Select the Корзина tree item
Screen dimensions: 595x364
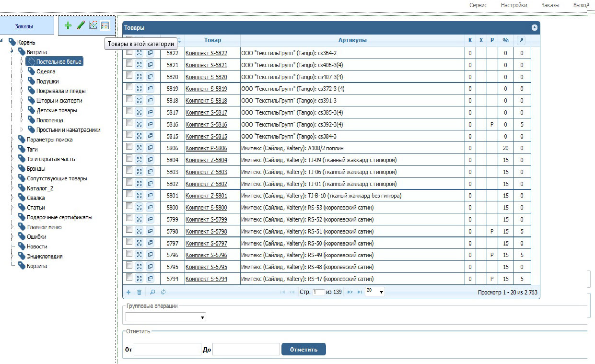pos(37,266)
